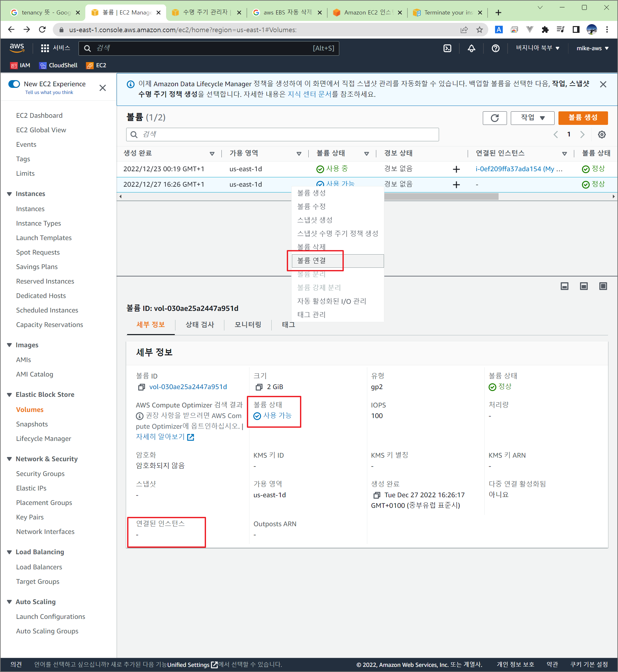Set details panel to half-height split view

(584, 286)
